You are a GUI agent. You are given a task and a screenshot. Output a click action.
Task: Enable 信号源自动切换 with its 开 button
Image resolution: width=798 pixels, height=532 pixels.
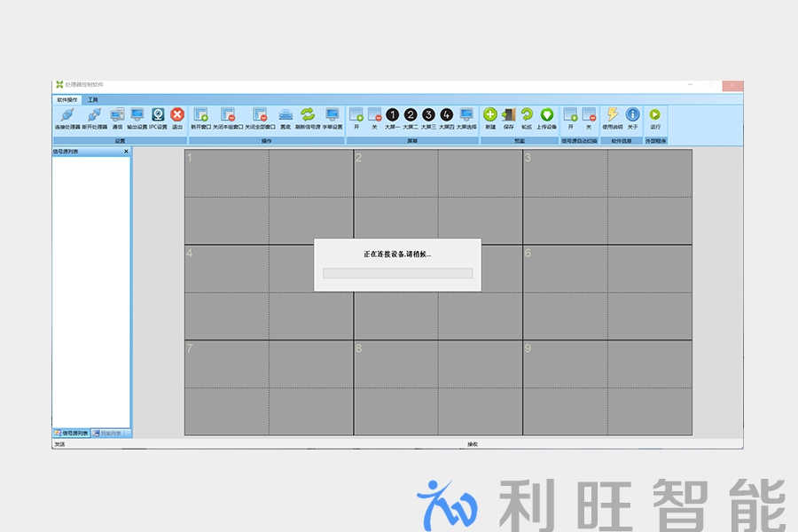pyautogui.click(x=571, y=115)
